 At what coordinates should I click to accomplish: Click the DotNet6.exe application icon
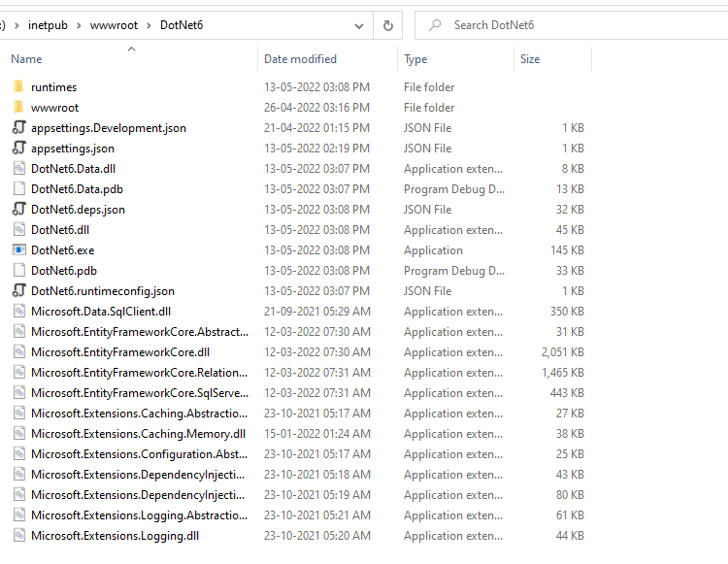(x=19, y=250)
